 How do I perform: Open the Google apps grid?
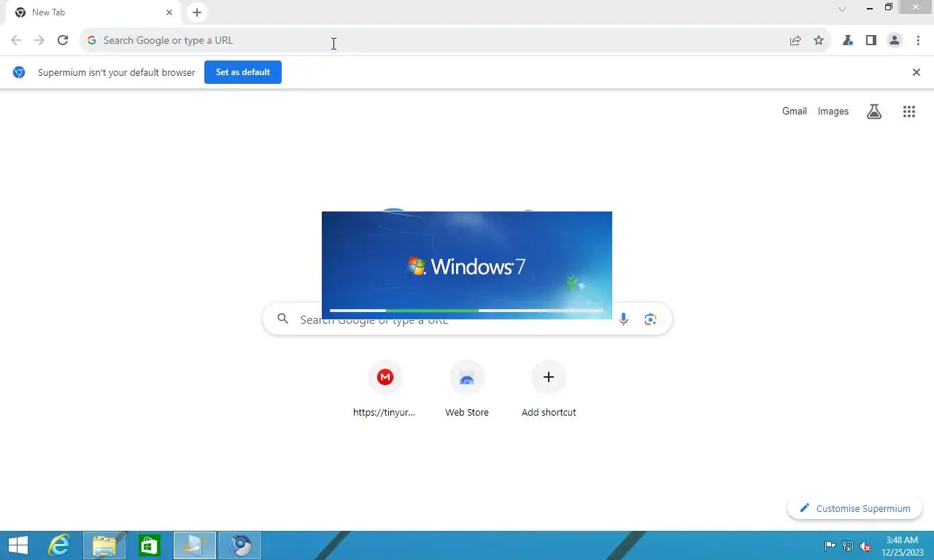point(909,112)
